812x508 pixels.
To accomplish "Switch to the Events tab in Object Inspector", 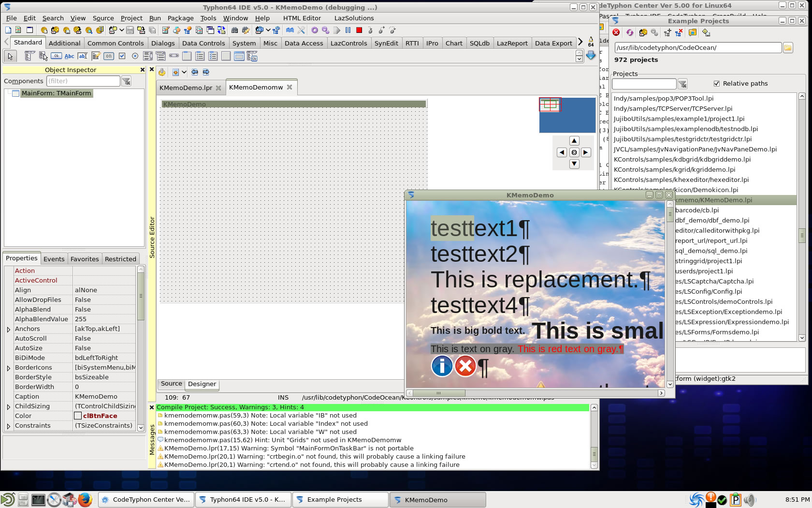I will click(x=54, y=259).
